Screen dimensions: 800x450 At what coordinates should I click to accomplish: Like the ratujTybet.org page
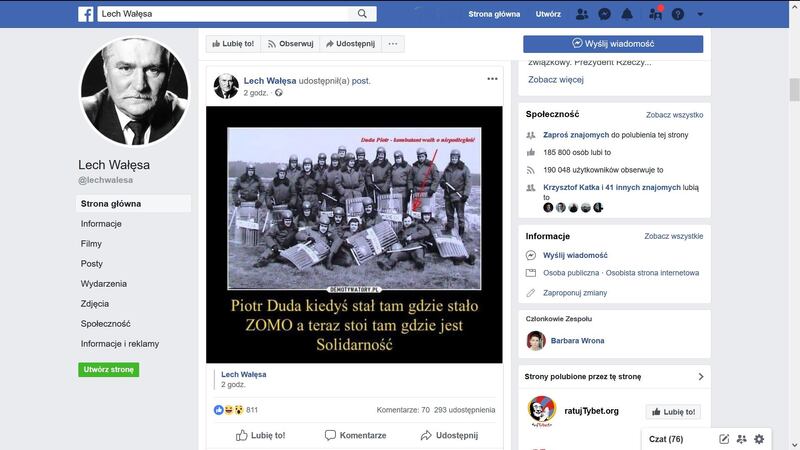[672, 411]
